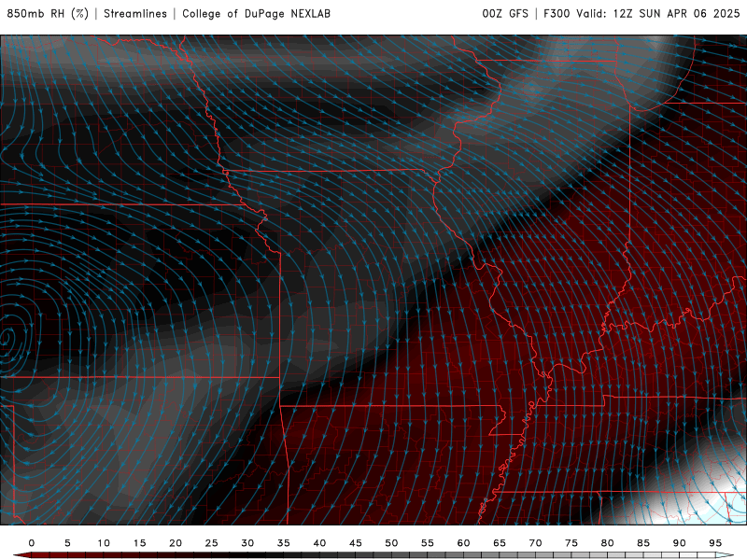Click the '15' value on the colorbar scale

click(x=139, y=543)
